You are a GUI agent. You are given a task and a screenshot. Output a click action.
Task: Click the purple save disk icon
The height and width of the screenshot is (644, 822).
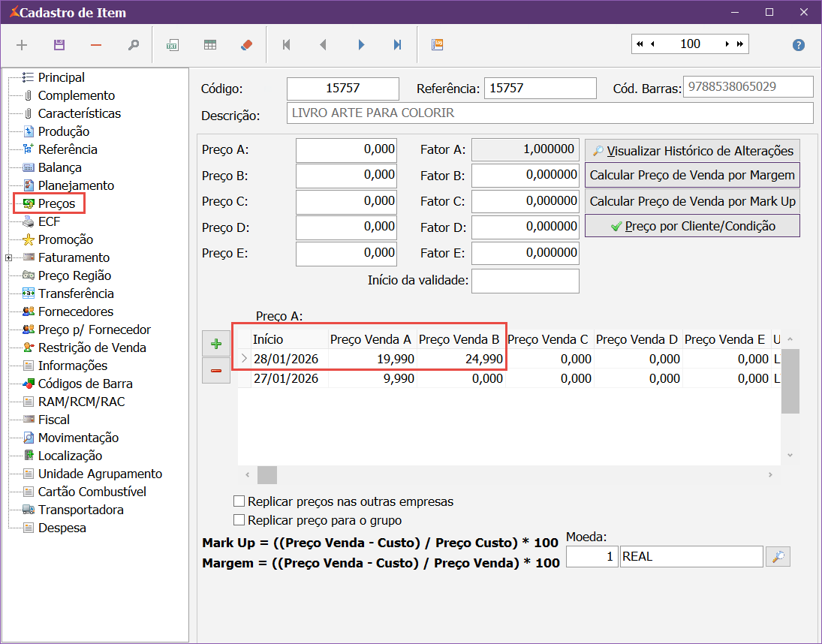pos(59,45)
